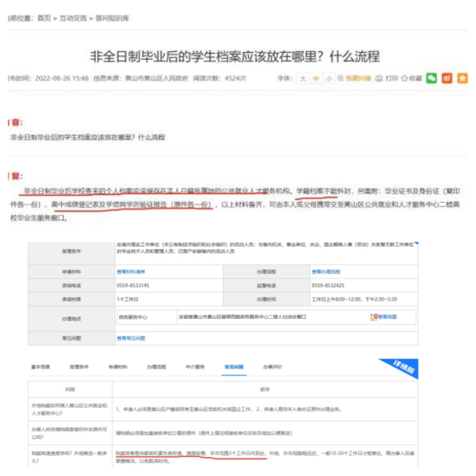476x476 pixels.
Task: Click the 办理地点 row label
Action: 71,319
